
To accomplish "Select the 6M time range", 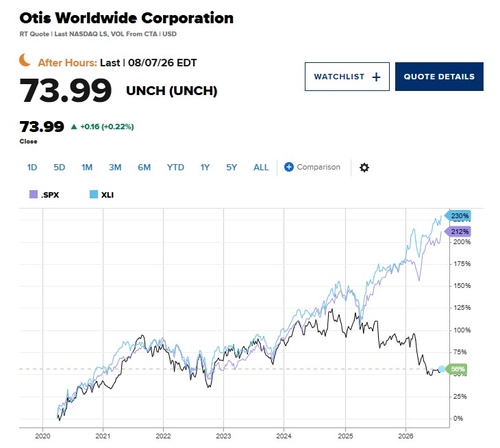I will [144, 167].
